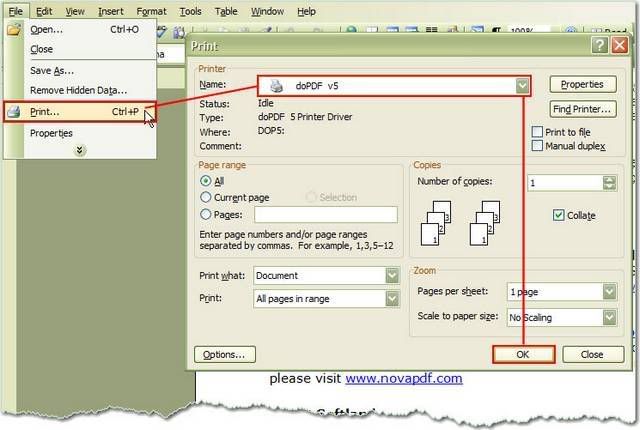Select the Pages radio button

206,215
